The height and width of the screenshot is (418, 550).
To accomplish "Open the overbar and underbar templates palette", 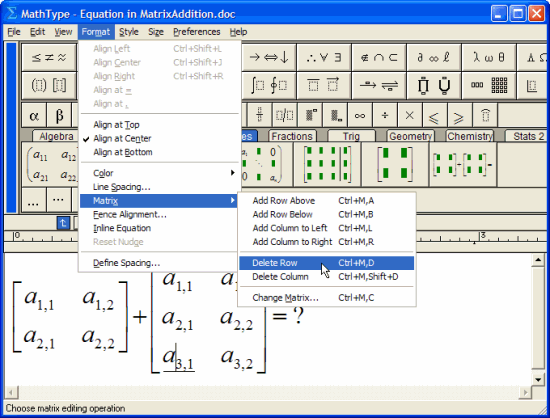I will 324,85.
